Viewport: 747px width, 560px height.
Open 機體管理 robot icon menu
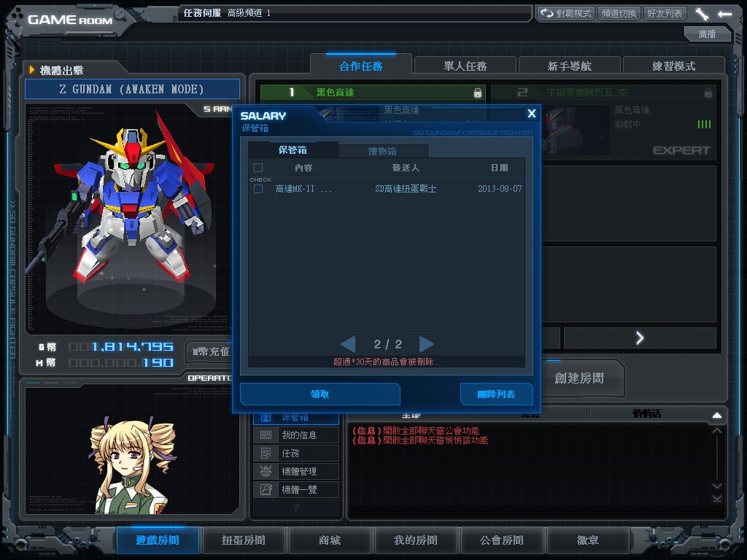[298, 472]
